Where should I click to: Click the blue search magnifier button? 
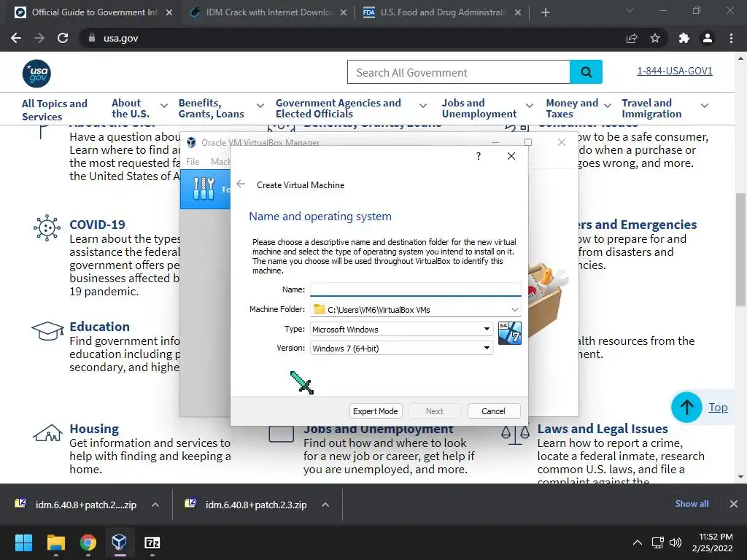[586, 72]
